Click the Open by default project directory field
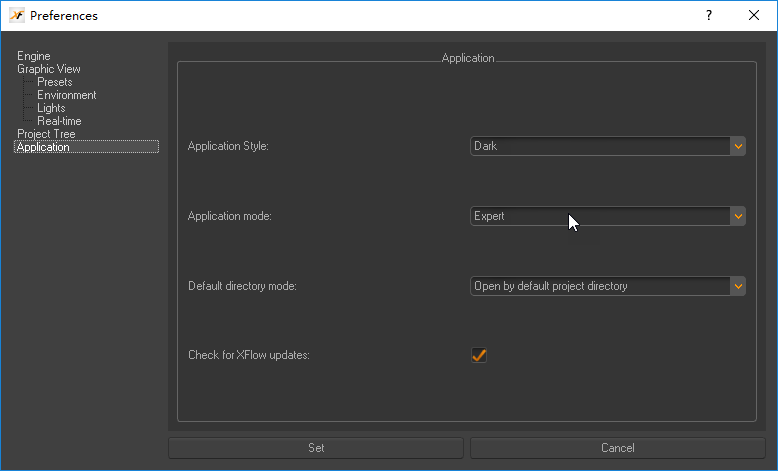This screenshot has height=471, width=778. [600, 286]
